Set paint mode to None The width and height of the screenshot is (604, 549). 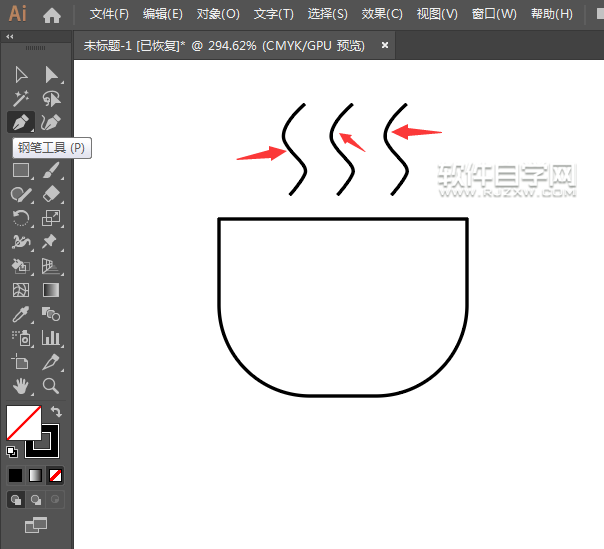click(56, 475)
